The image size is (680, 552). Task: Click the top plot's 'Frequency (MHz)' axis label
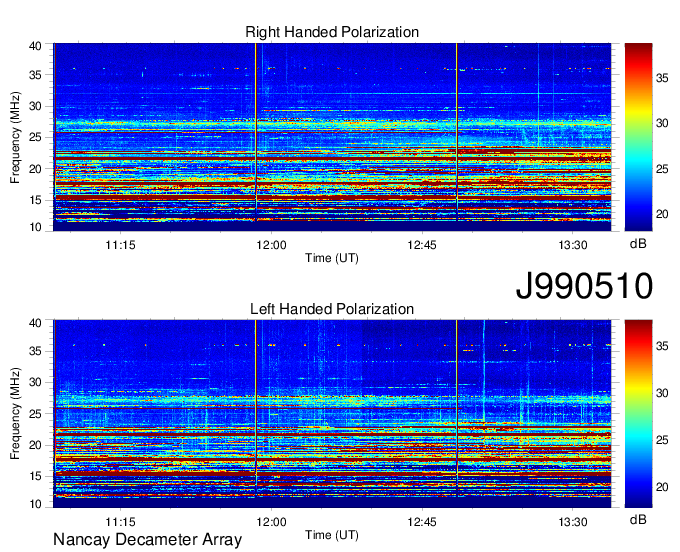(15, 137)
